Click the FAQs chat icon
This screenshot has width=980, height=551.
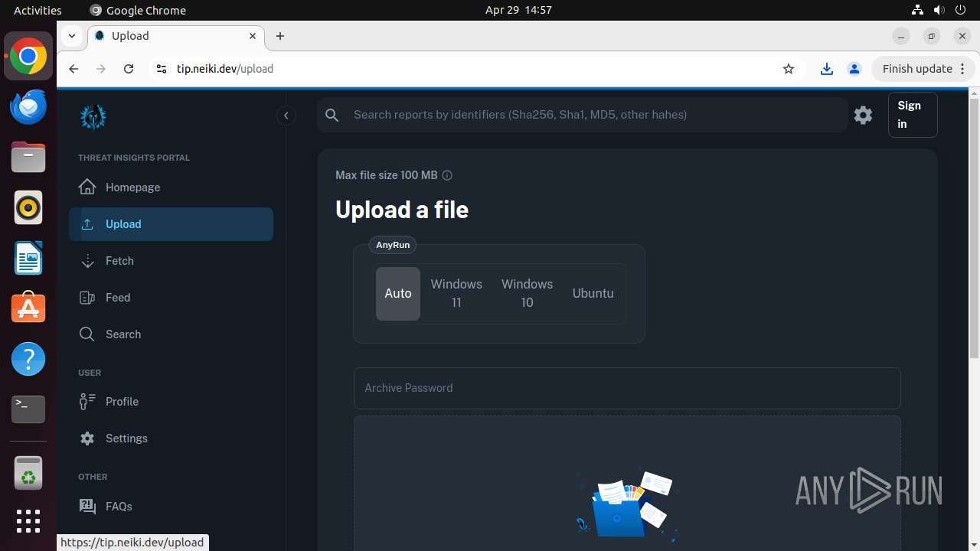point(87,506)
